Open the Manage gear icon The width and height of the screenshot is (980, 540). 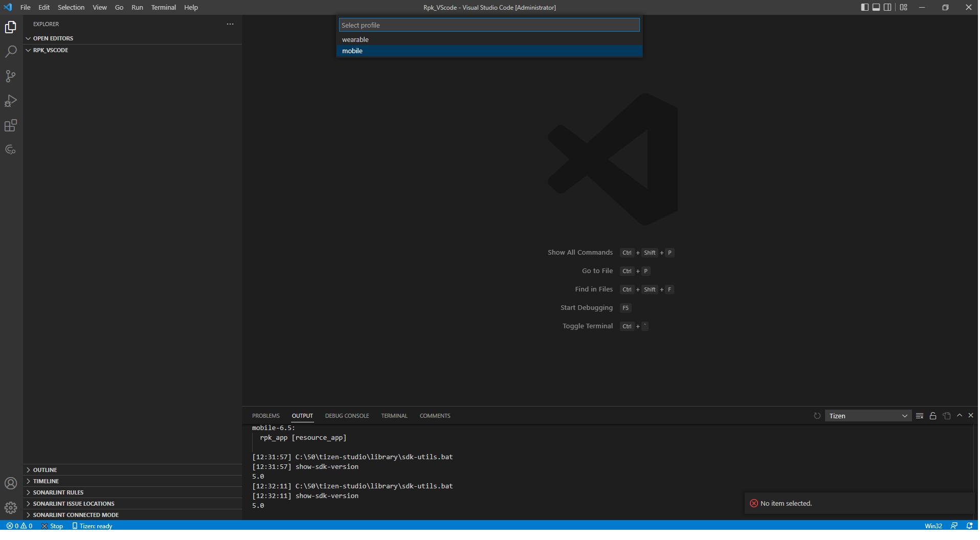coord(11,508)
